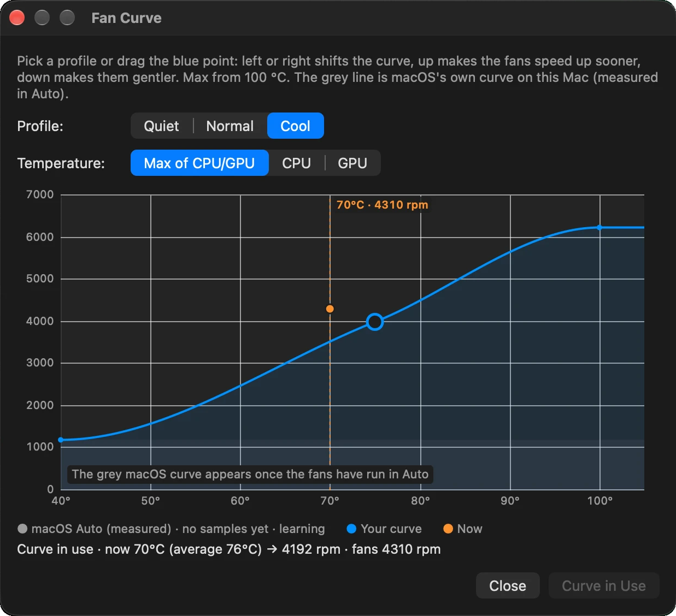
Task: Choose GPU temperature source
Action: tap(352, 163)
